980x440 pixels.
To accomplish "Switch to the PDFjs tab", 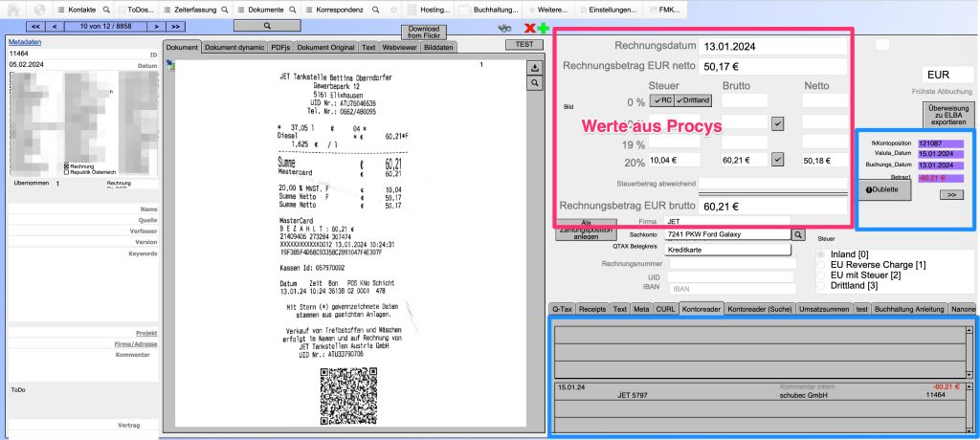I will pos(280,48).
